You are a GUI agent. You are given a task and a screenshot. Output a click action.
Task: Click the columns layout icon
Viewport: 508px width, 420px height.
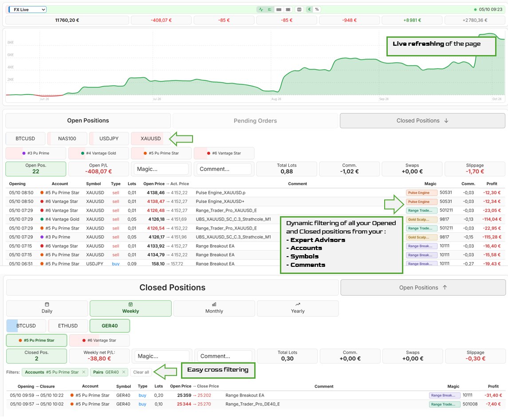299,9
